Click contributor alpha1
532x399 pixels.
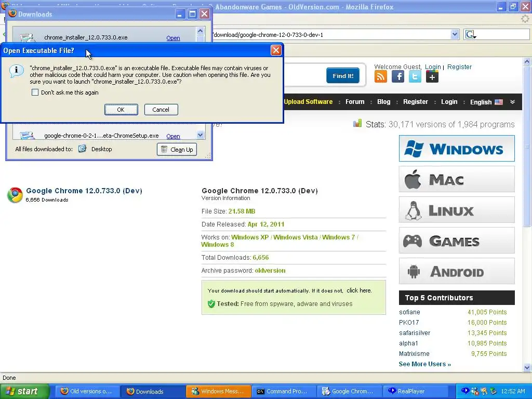(x=408, y=343)
